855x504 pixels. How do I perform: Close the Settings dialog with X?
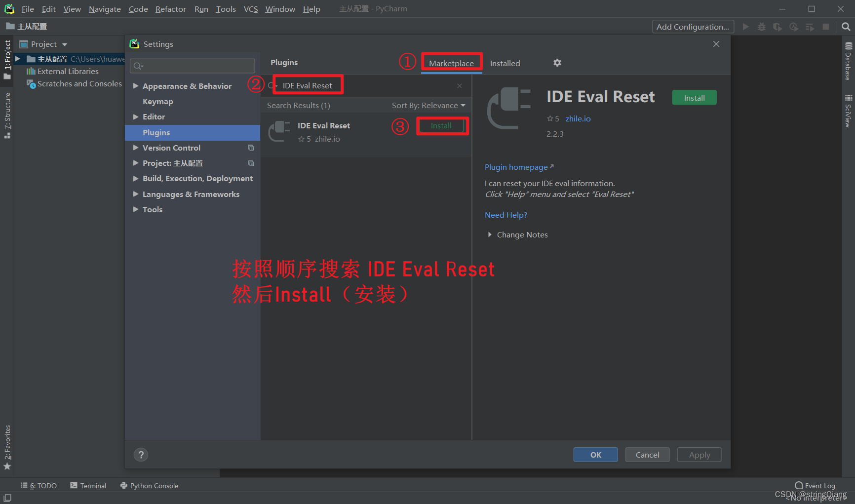[716, 44]
